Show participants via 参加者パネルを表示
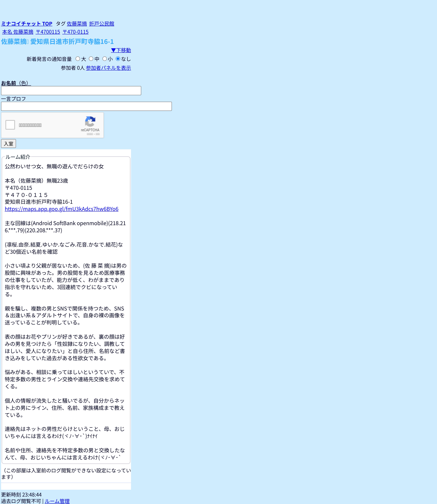 tap(108, 68)
